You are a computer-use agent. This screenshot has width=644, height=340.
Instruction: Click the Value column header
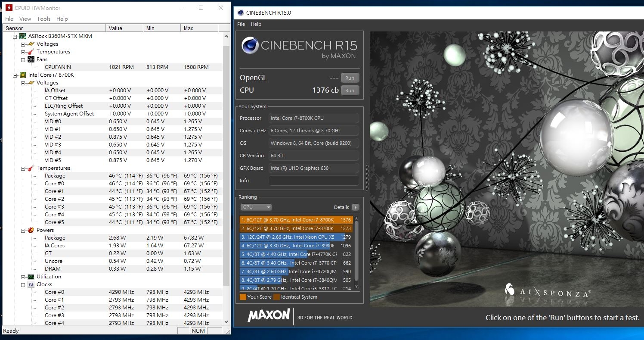point(124,28)
